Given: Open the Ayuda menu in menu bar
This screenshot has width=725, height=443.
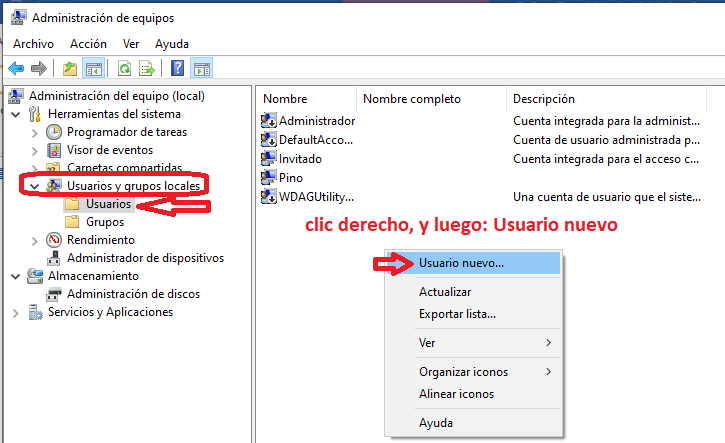Looking at the screenshot, I should (172, 44).
